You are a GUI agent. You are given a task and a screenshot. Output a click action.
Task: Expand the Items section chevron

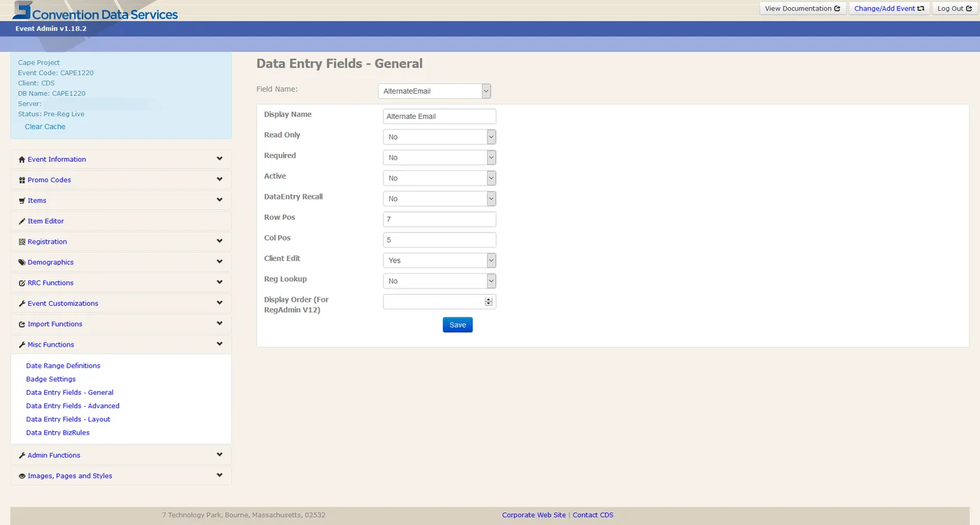click(220, 200)
